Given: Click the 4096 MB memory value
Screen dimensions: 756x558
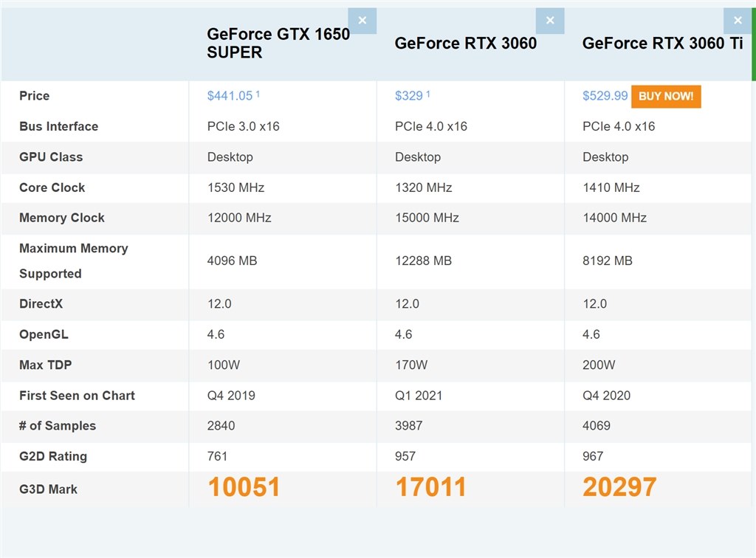Looking at the screenshot, I should 232,261.
